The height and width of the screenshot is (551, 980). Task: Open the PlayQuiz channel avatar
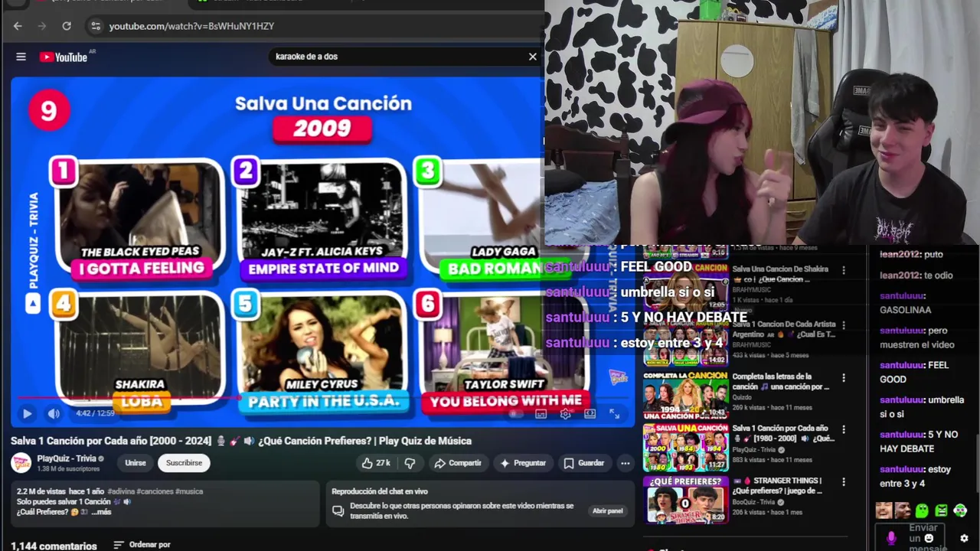21,462
